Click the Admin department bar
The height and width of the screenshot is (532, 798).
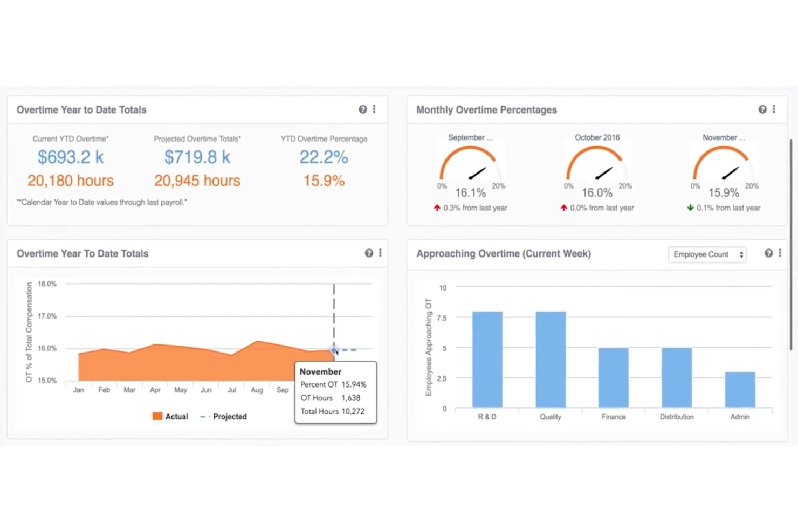point(740,390)
